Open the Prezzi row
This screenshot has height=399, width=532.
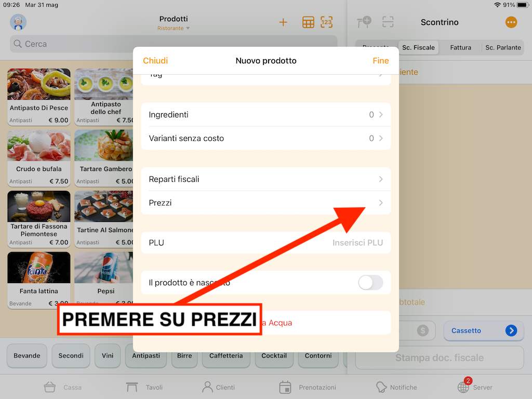click(266, 203)
